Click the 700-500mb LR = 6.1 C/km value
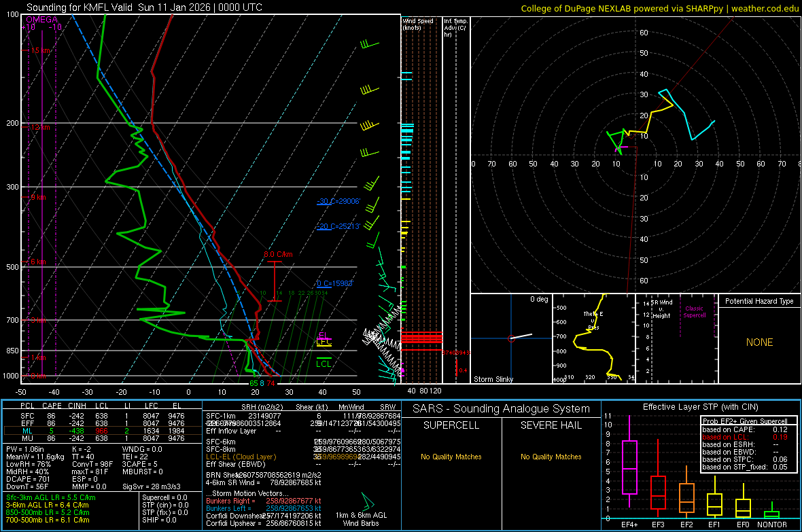This screenshot has width=802, height=532. coord(48,520)
